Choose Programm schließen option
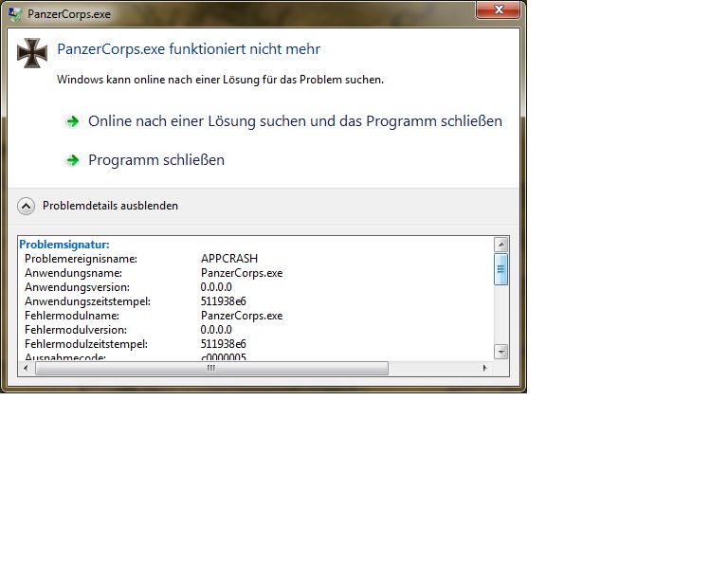The image size is (728, 582). pyautogui.click(x=156, y=160)
